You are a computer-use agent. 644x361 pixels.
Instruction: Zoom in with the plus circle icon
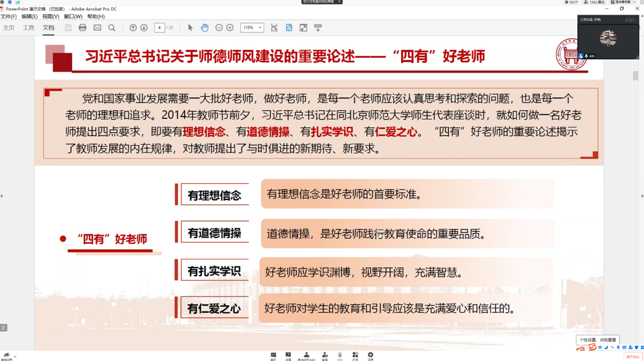coord(230,27)
